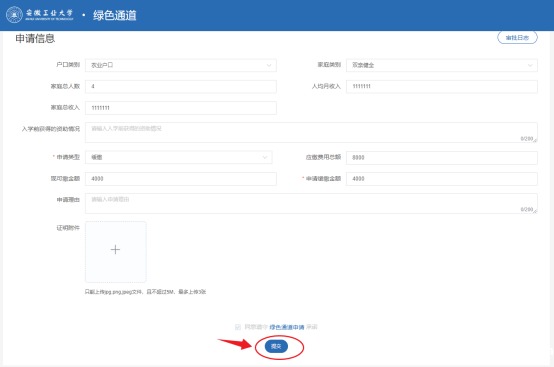
Task: Open the 户口类别 dropdown
Action: [181, 65]
